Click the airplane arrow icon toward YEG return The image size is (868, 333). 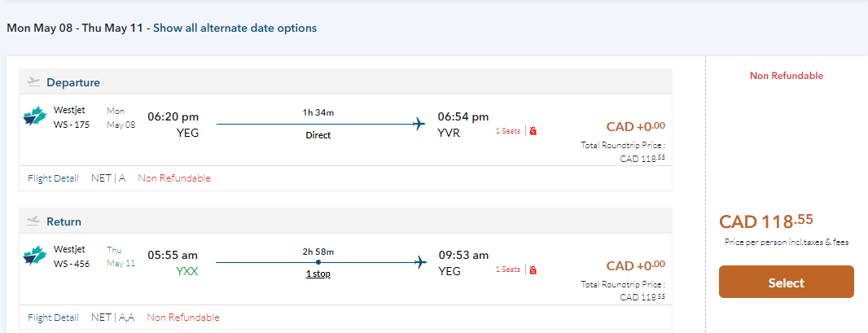[419, 262]
